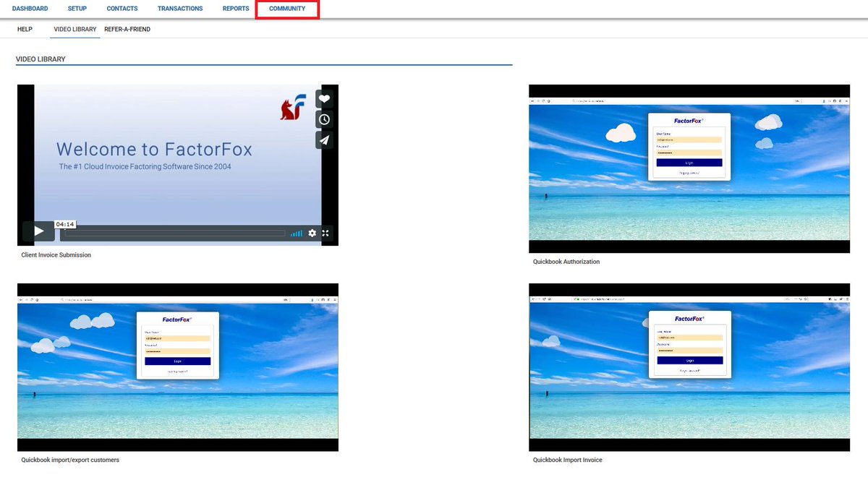Open the Contacts menu
The height and width of the screenshot is (485, 868).
click(122, 9)
